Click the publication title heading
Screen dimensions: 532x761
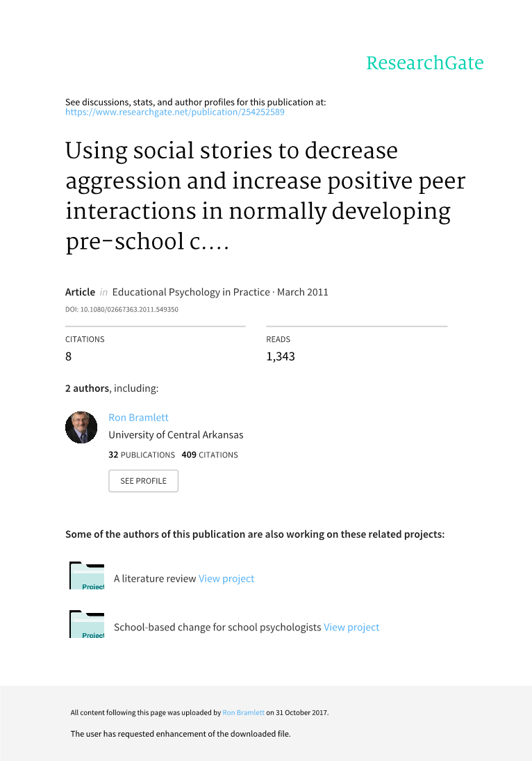click(x=265, y=196)
